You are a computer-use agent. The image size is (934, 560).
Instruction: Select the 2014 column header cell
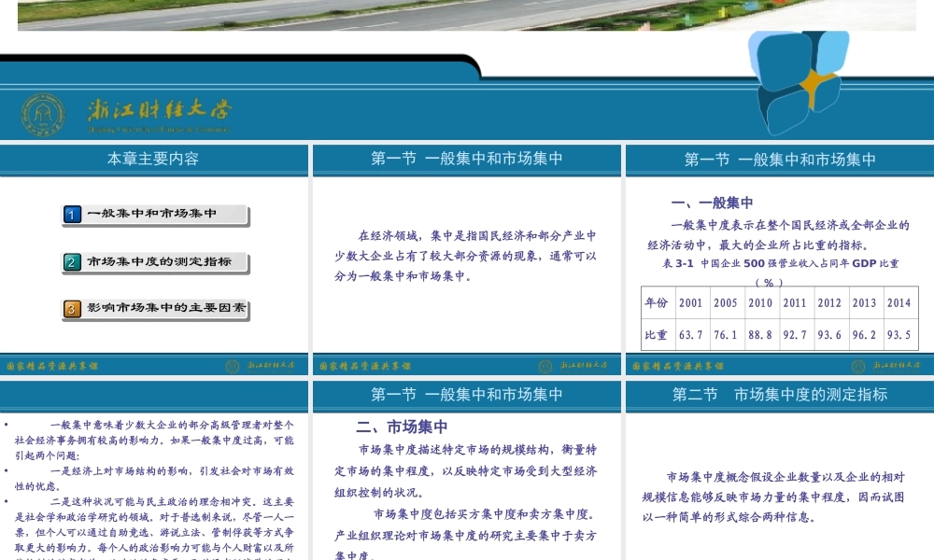coord(899,302)
